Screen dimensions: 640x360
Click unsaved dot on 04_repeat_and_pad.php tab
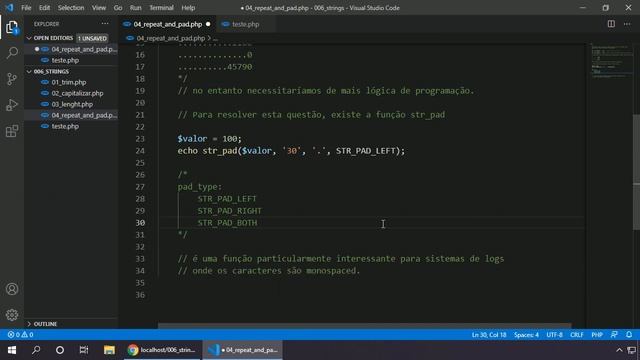[208, 24]
